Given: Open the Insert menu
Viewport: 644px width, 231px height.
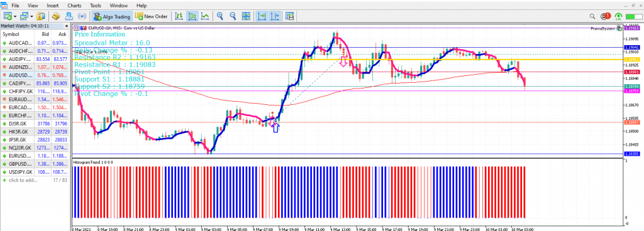Looking at the screenshot, I should click(52, 6).
